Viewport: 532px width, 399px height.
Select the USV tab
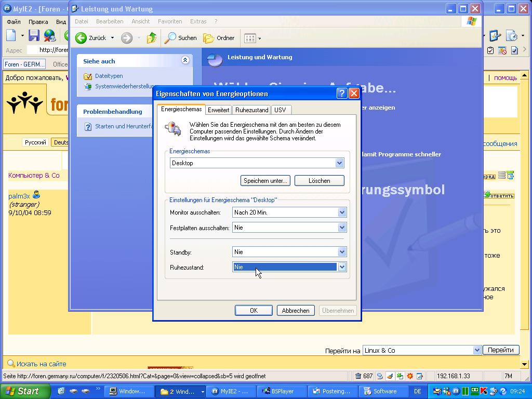tap(280, 110)
